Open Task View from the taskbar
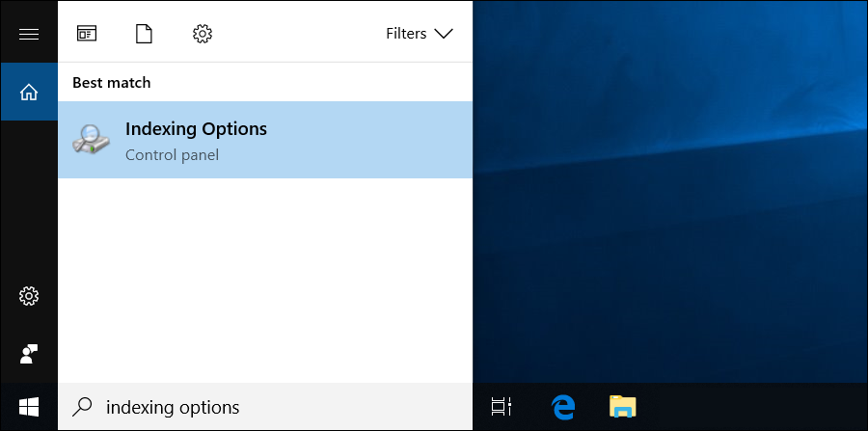Image resolution: width=868 pixels, height=431 pixels. coord(501,407)
